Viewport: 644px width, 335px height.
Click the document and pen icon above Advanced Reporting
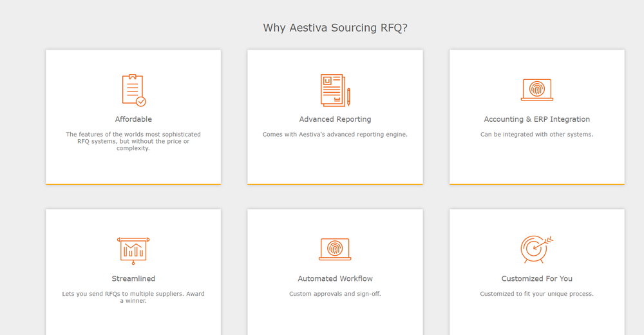coord(335,90)
